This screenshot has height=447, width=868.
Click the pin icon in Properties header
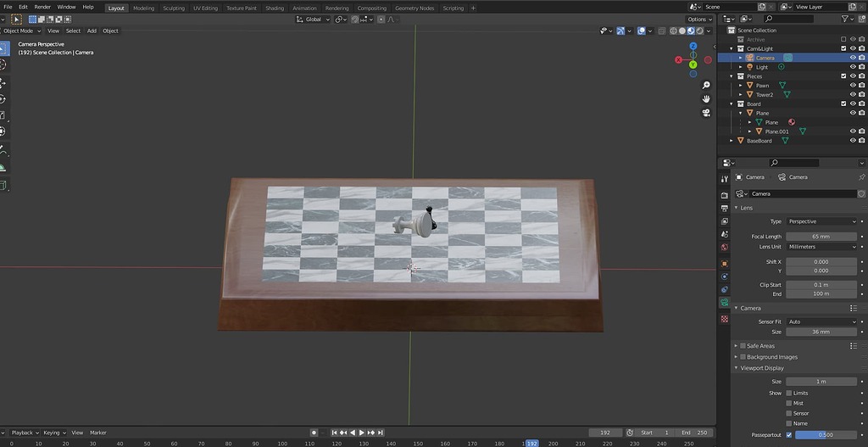861,177
